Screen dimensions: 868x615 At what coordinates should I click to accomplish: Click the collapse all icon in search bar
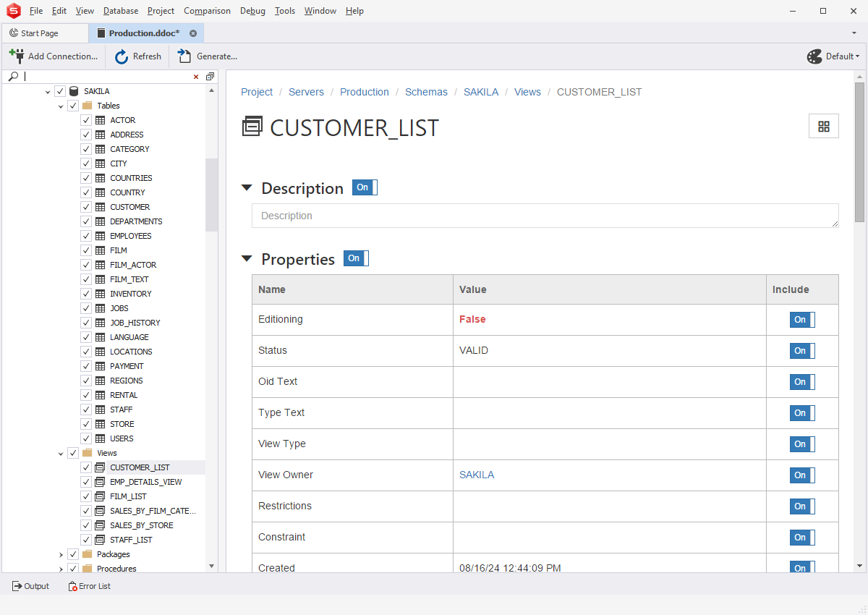pos(210,77)
